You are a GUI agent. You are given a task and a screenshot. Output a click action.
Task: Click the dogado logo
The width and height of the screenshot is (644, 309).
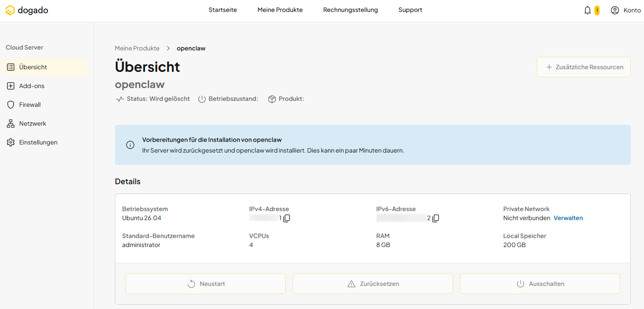pyautogui.click(x=26, y=10)
